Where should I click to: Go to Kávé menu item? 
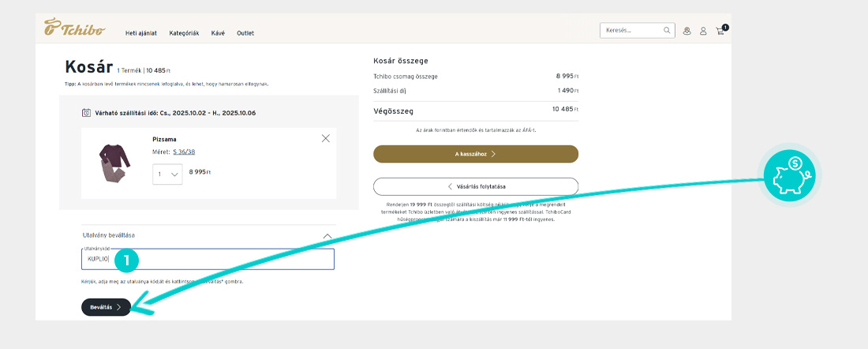pos(218,33)
